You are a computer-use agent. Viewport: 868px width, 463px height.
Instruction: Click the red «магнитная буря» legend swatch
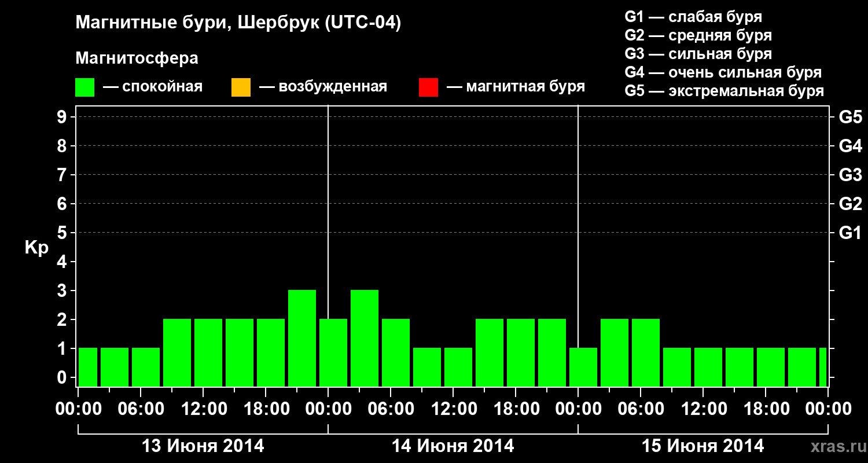[428, 87]
